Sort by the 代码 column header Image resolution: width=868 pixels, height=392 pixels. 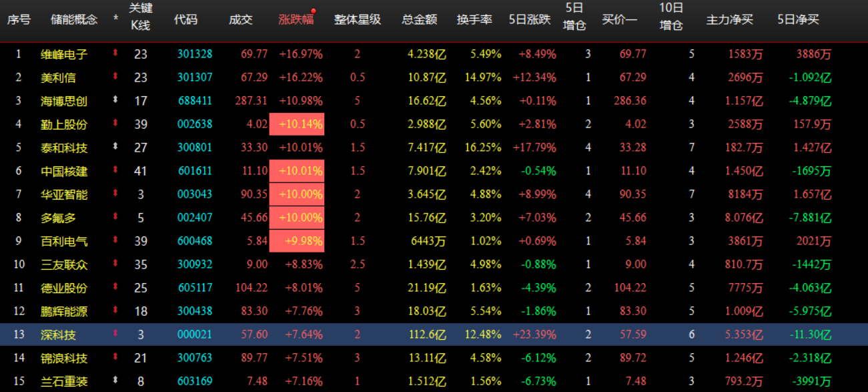[x=185, y=19]
